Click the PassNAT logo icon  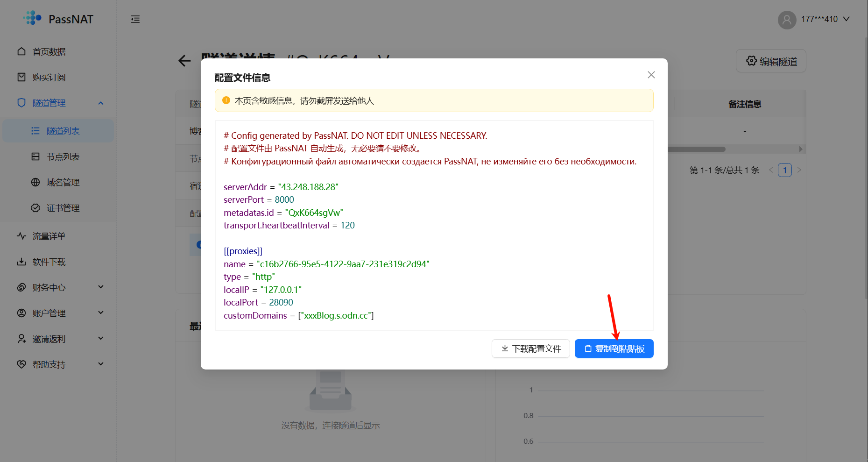[x=33, y=18]
